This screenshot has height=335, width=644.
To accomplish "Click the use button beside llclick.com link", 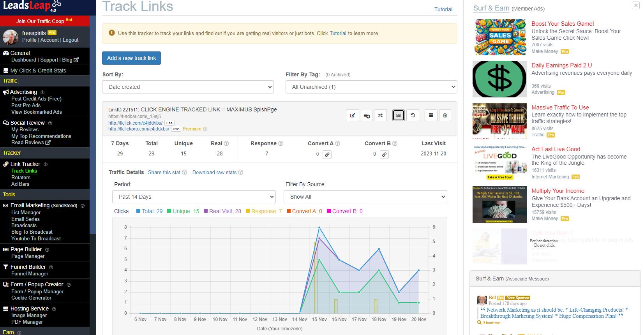I will (169, 123).
